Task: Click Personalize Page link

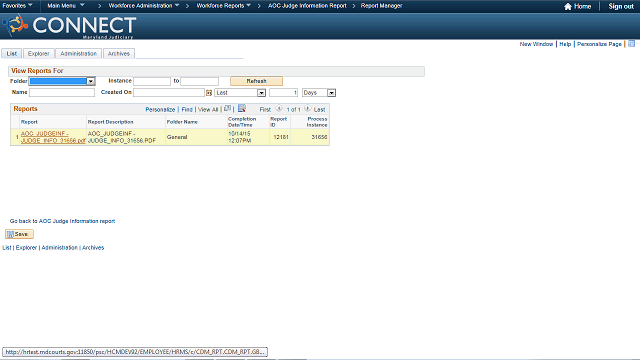Action: tap(599, 44)
